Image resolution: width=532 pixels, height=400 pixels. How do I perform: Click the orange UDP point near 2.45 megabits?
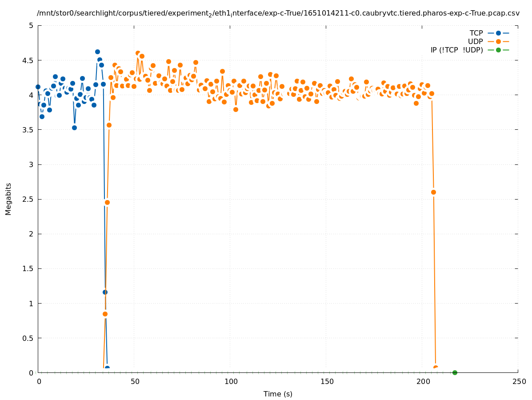point(107,202)
